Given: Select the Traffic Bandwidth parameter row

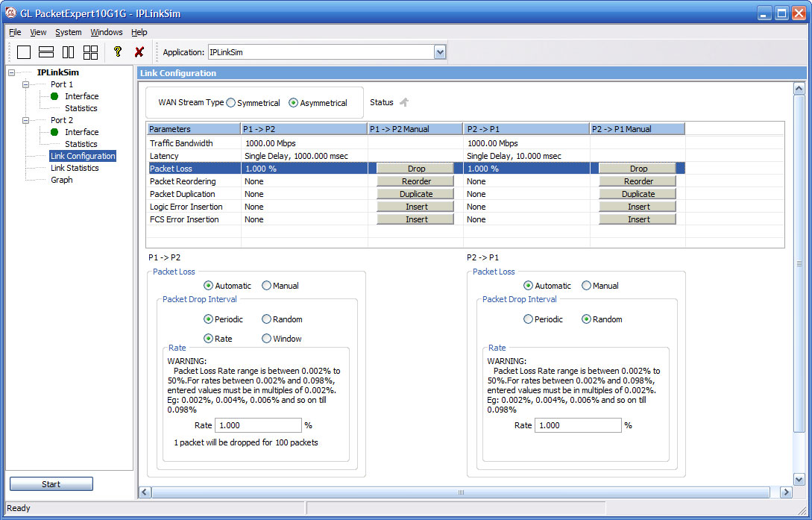Looking at the screenshot, I should click(416, 143).
